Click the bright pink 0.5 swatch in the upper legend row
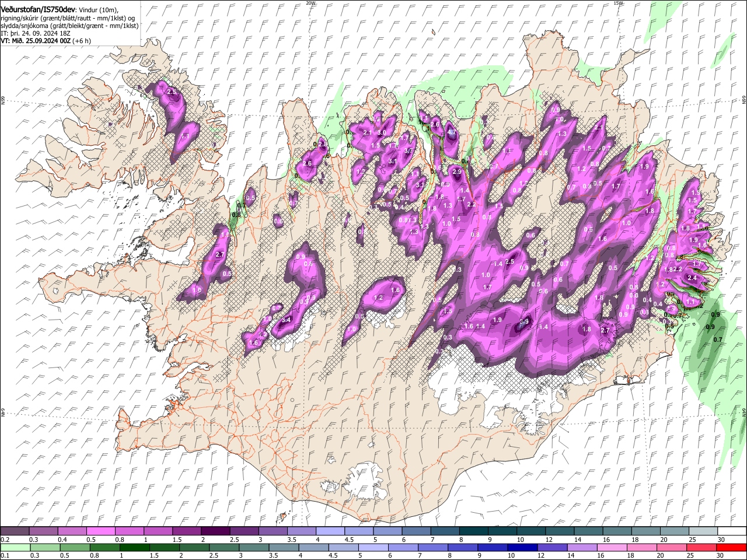747x560 pixels. [x=100, y=531]
